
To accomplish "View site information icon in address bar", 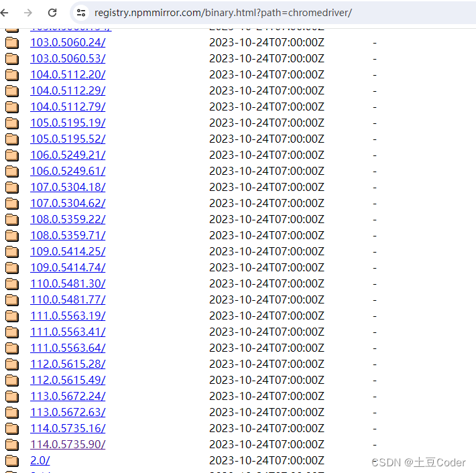I will [81, 13].
